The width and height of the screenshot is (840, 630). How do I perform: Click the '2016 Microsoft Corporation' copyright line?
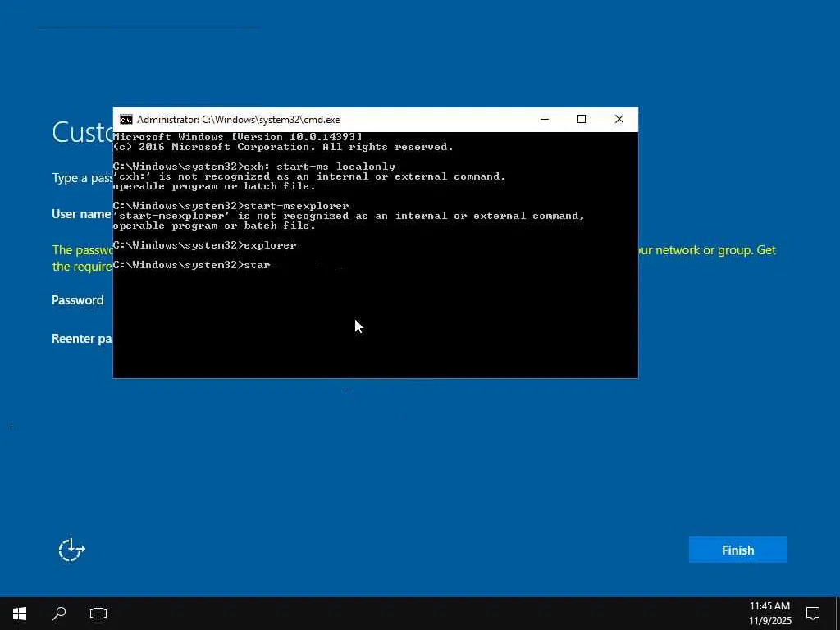click(x=283, y=147)
